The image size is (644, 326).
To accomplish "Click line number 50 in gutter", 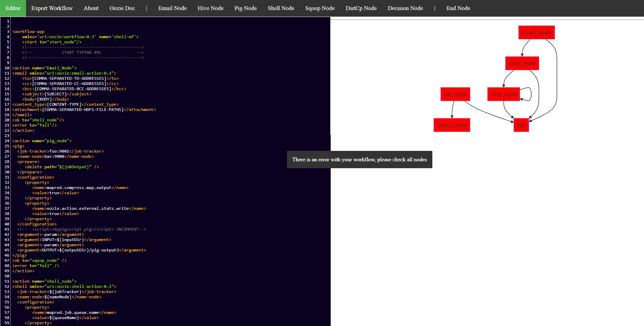I will [x=7, y=276].
